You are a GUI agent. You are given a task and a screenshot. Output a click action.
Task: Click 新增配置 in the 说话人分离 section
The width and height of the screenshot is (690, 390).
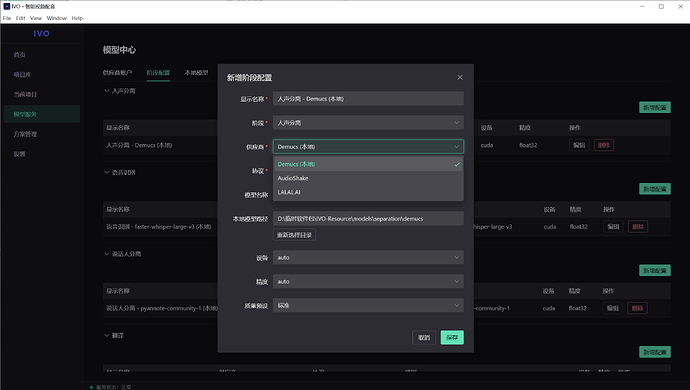(655, 270)
